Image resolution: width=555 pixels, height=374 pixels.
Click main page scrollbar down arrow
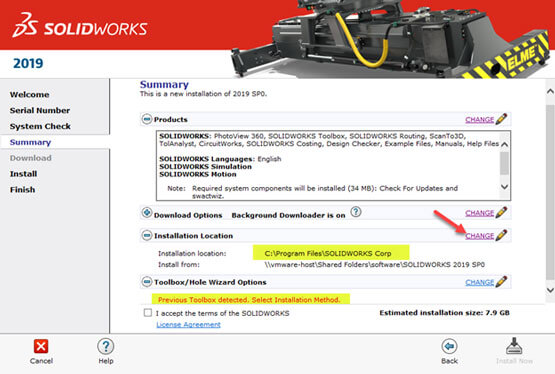[550, 290]
